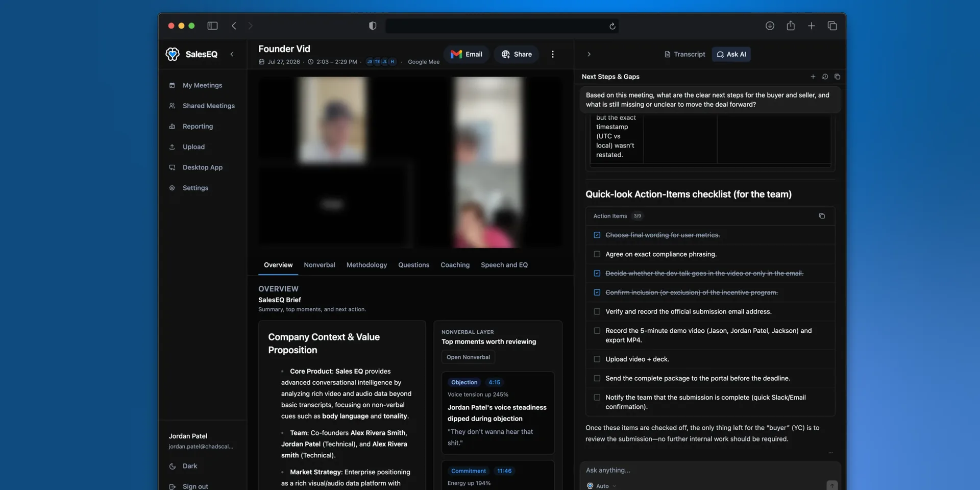This screenshot has width=980, height=490.
Task: Open Settings in the sidebar
Action: pos(195,188)
